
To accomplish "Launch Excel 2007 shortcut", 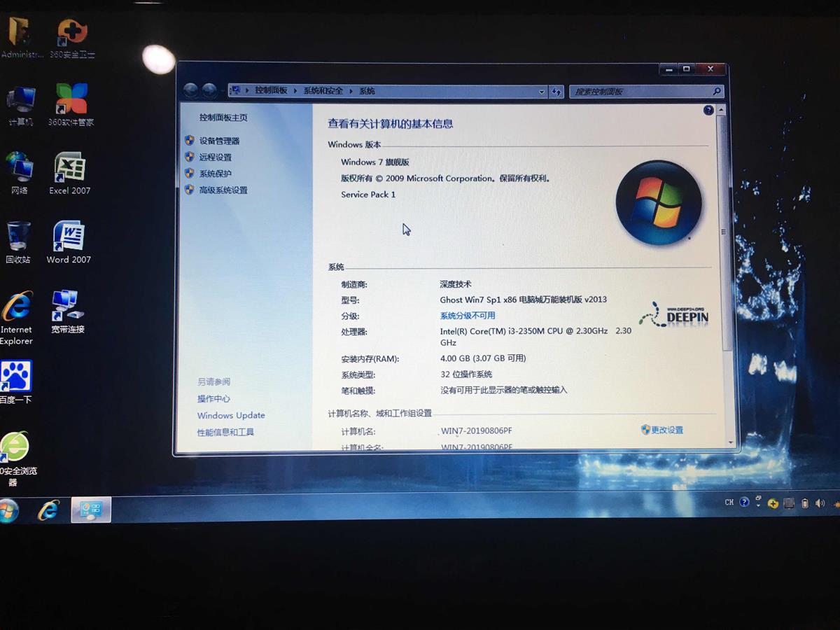I will pos(70,173).
